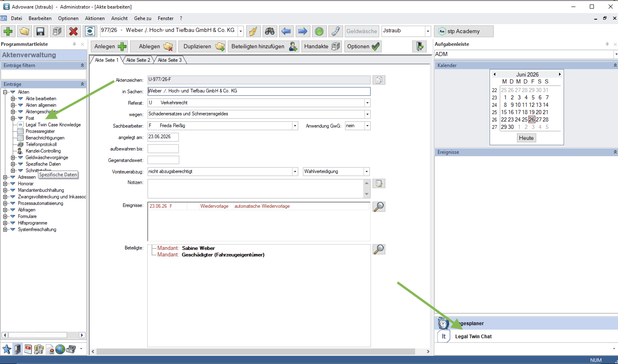Collapse the Kalender section
This screenshot has width=618, height=364.
point(615,65)
